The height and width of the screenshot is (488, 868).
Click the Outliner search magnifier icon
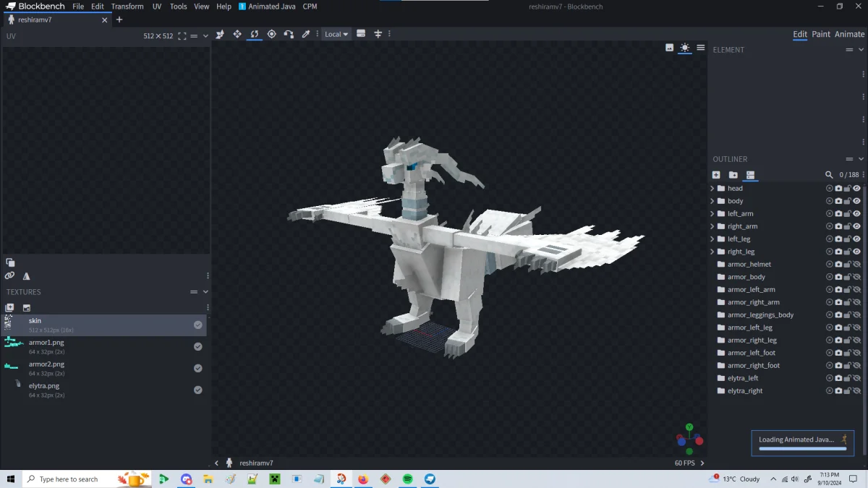(x=829, y=175)
